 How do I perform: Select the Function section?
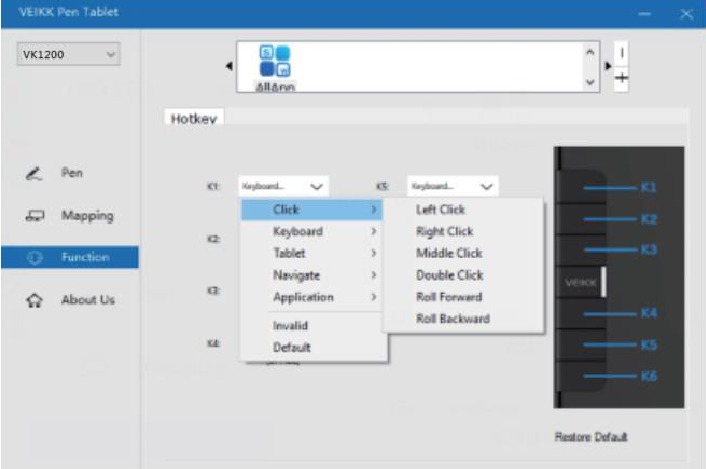click(x=70, y=257)
